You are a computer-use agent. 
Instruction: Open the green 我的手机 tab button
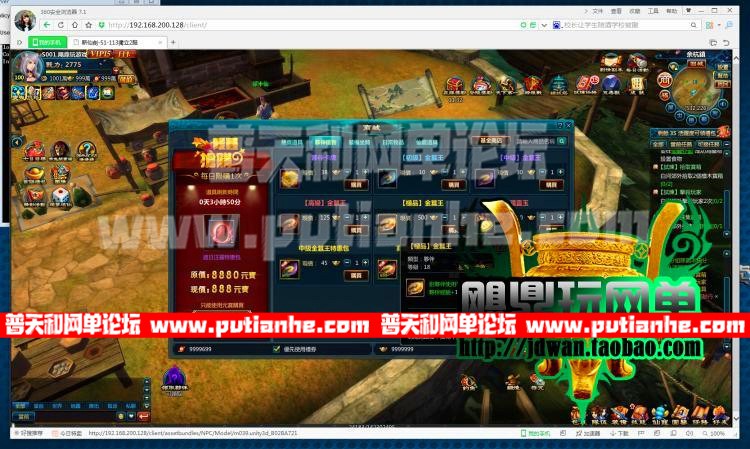[x=47, y=43]
